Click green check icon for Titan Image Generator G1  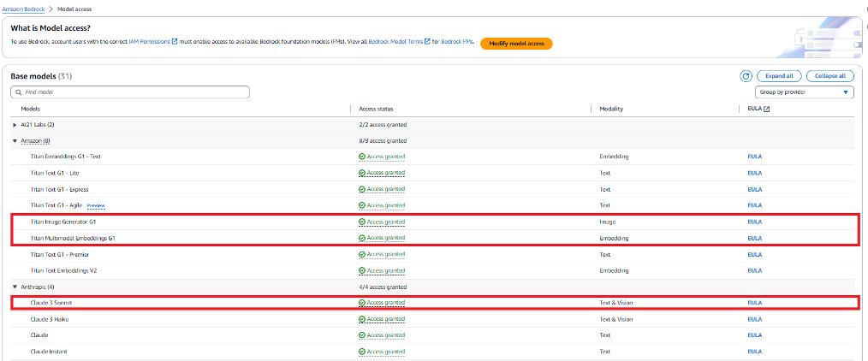[362, 222]
